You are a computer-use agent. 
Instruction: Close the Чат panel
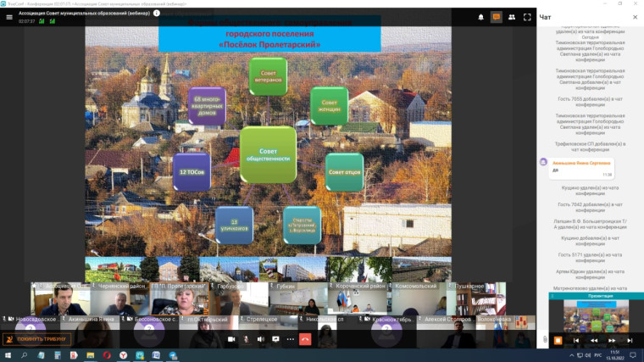pos(636,16)
